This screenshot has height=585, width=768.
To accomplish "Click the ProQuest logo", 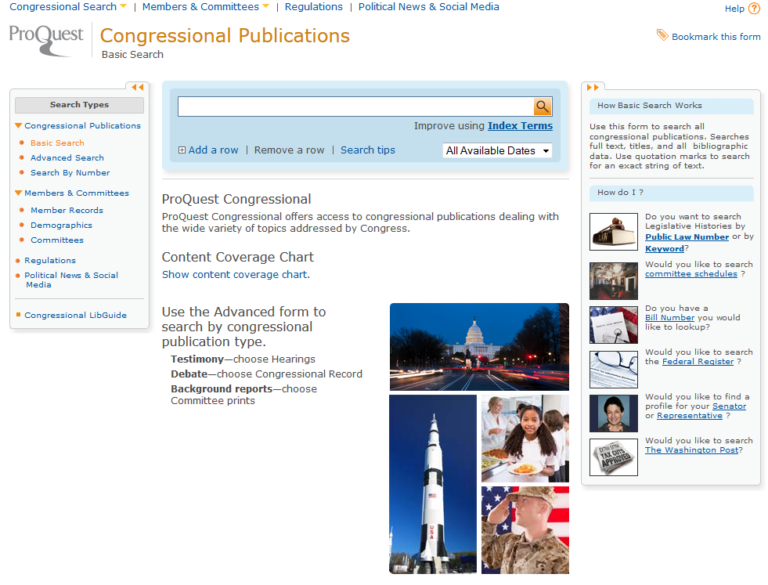I will pos(46,39).
